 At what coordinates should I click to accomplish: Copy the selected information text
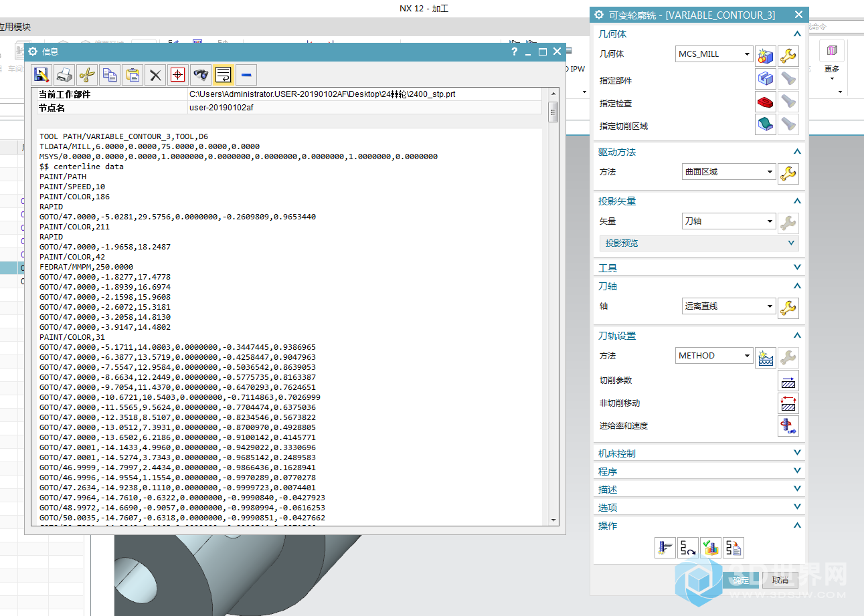(x=110, y=75)
